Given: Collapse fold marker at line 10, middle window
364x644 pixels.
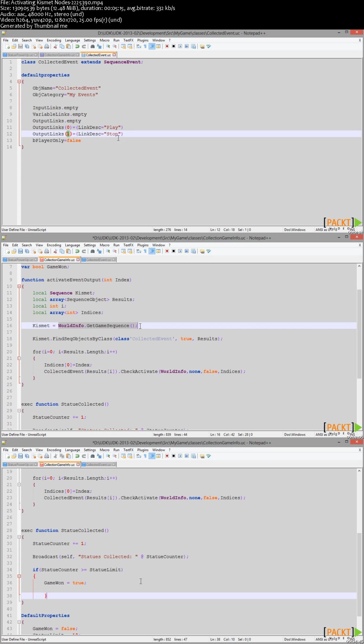Looking at the screenshot, I should pyautogui.click(x=19, y=287).
